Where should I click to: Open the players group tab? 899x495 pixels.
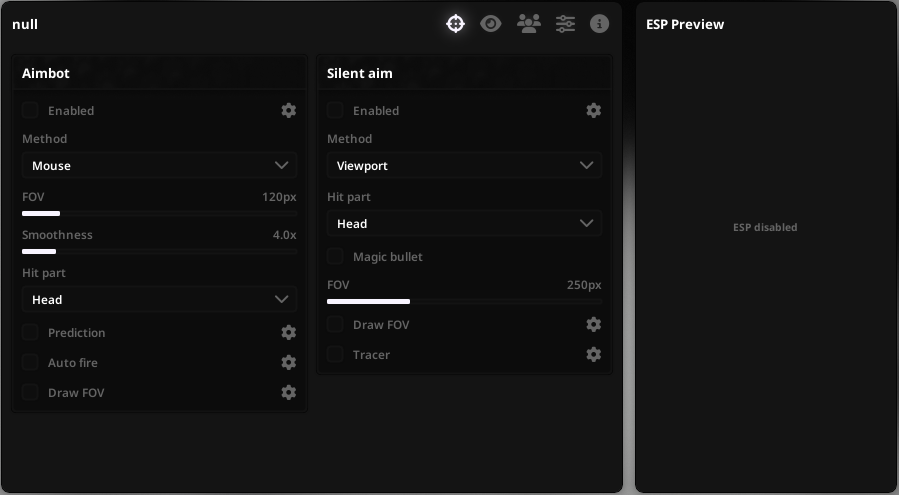point(529,24)
